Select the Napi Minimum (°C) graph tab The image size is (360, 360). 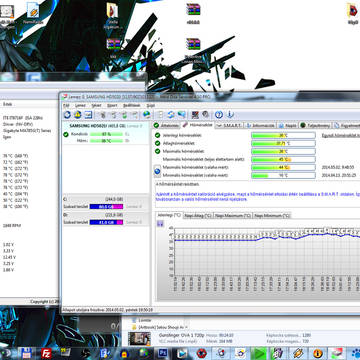[x=272, y=216]
